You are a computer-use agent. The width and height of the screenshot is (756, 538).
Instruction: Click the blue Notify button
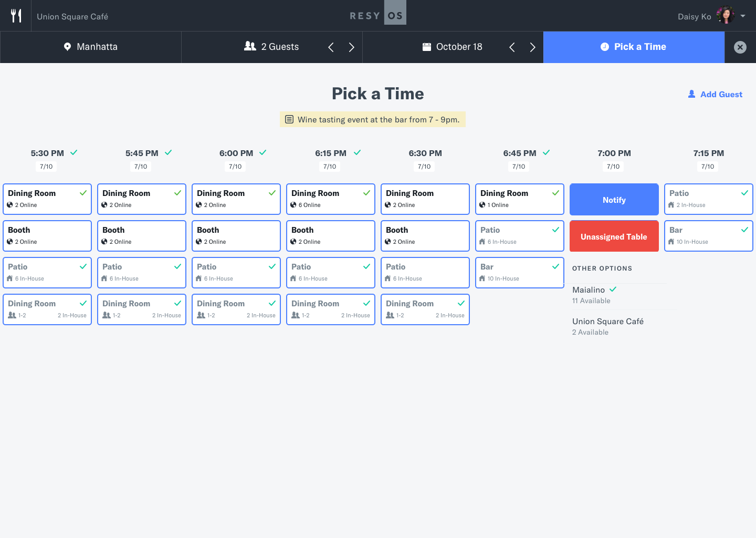point(614,199)
